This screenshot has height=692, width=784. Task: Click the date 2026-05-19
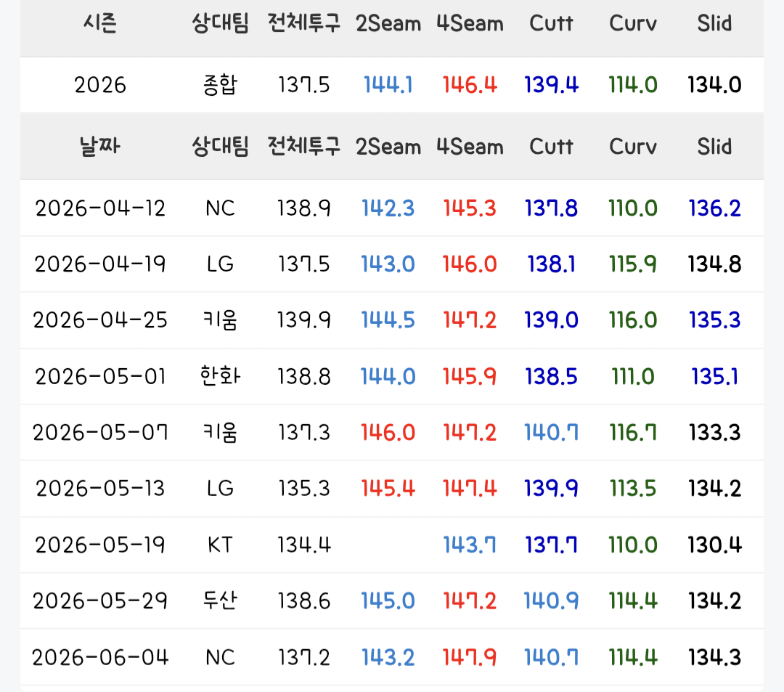pos(100,545)
